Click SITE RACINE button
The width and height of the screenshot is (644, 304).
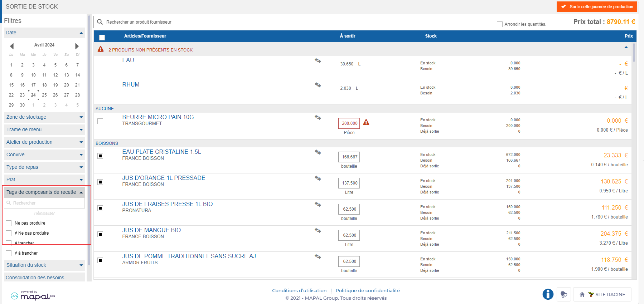tap(602, 294)
